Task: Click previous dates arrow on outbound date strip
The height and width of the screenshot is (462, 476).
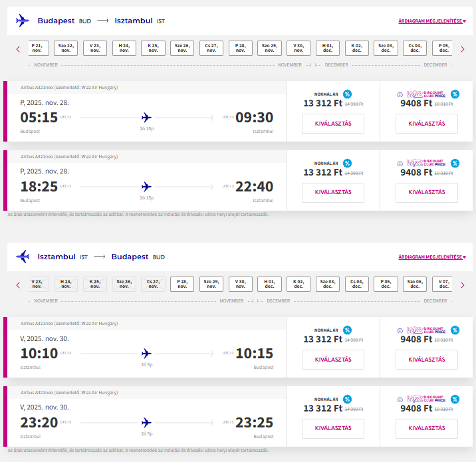Action: (x=18, y=49)
